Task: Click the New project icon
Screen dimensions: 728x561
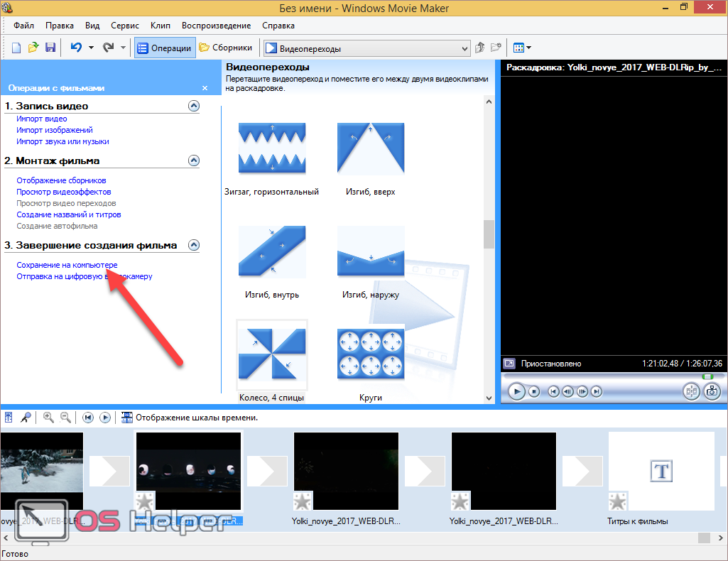Action: (16, 48)
